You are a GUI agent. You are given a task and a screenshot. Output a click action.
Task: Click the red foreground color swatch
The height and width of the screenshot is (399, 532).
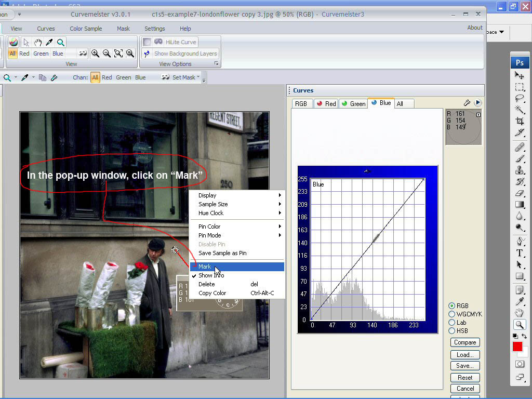coord(517,347)
